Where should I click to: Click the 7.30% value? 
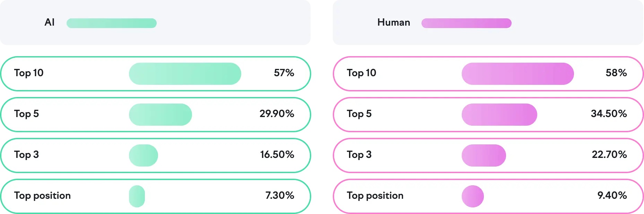(279, 195)
